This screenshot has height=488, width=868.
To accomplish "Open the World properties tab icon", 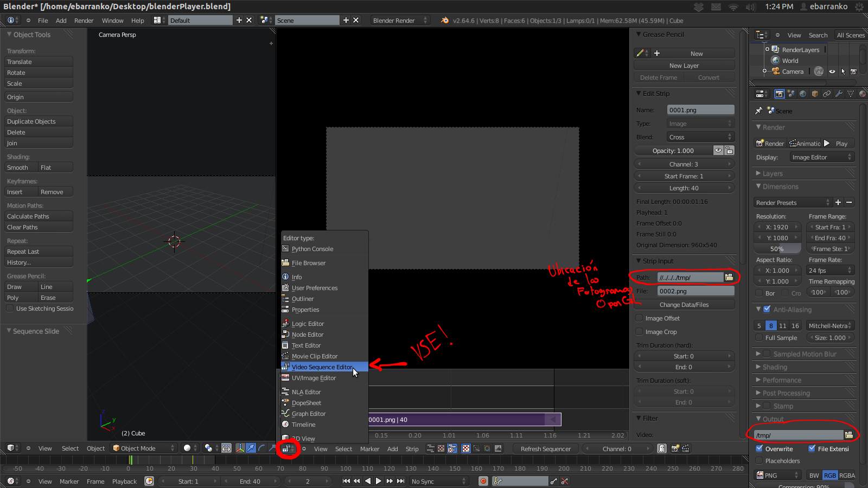I will (x=803, y=94).
